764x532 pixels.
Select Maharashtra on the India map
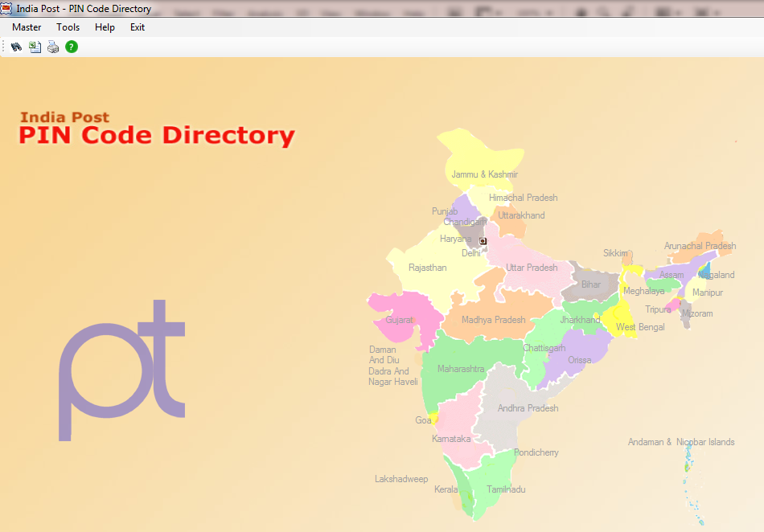462,369
